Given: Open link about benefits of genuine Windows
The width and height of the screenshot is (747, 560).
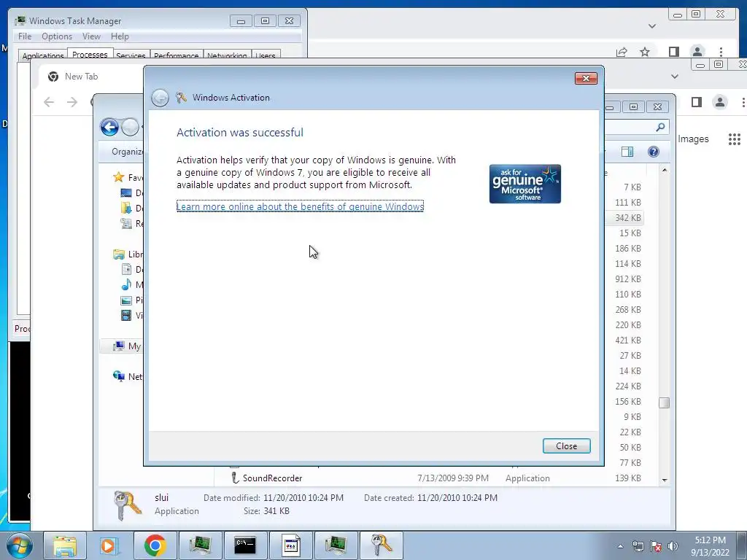Looking at the screenshot, I should (300, 206).
